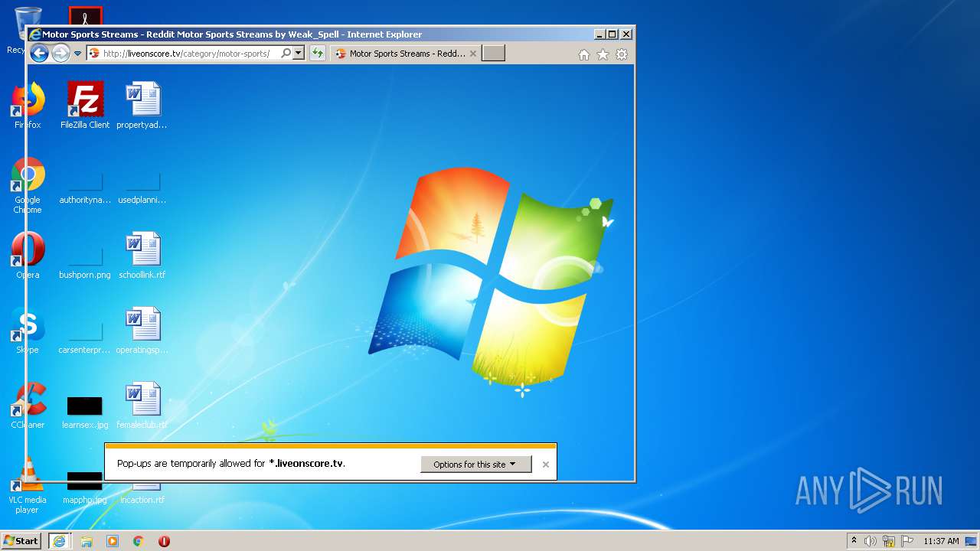Select the operatingsp... Word document icon
The image size is (980, 551).
[x=142, y=331]
